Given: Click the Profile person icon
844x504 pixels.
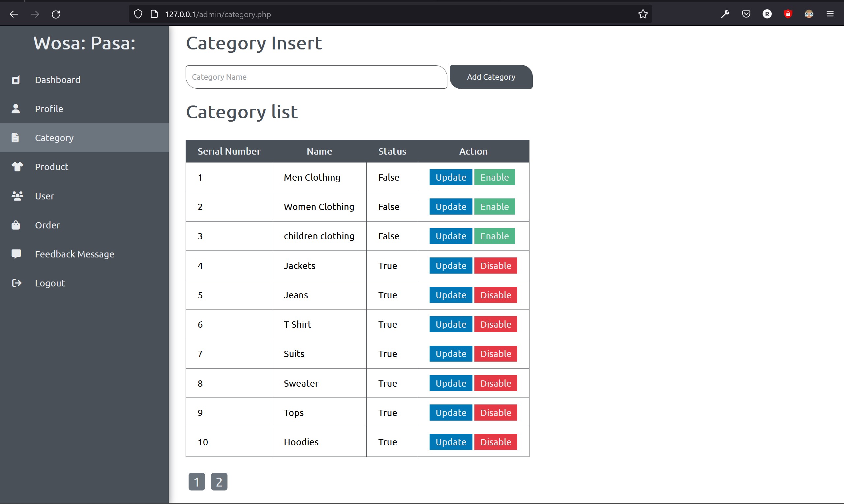Looking at the screenshot, I should [15, 109].
